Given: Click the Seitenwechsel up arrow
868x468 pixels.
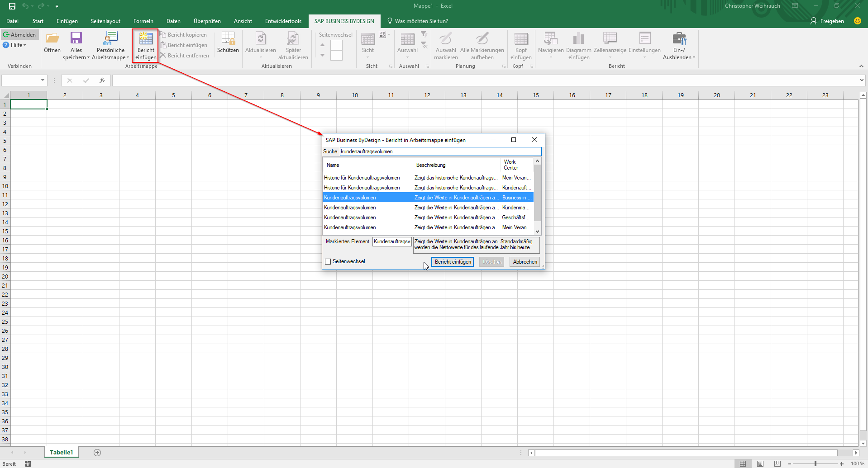Looking at the screenshot, I should [x=322, y=45].
